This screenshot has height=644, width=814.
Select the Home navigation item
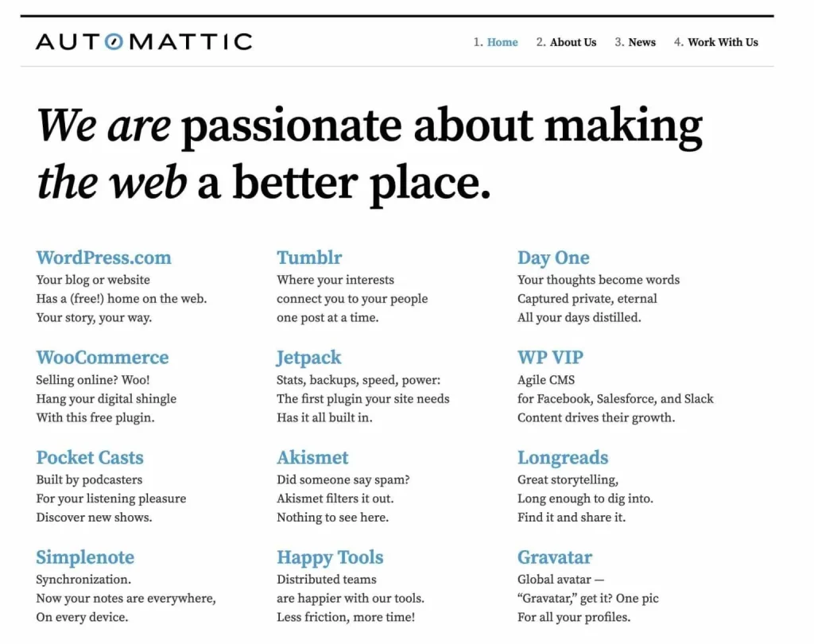[x=502, y=42]
